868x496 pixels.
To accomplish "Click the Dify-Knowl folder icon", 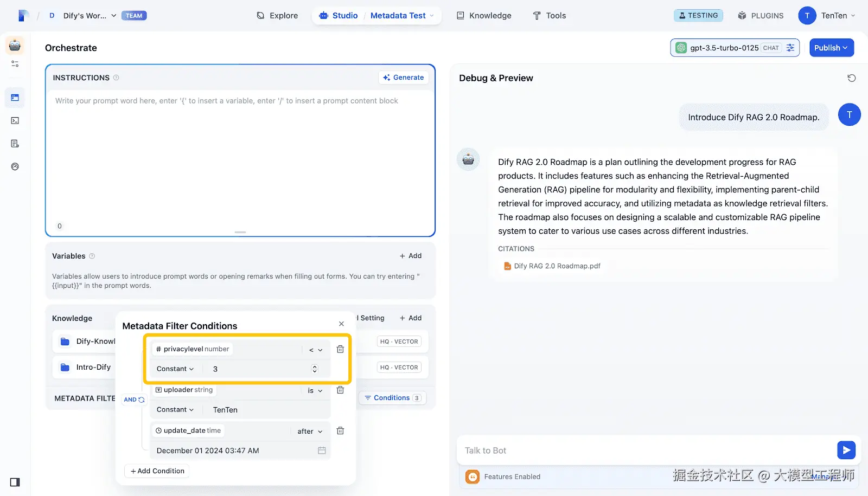I will pyautogui.click(x=65, y=342).
